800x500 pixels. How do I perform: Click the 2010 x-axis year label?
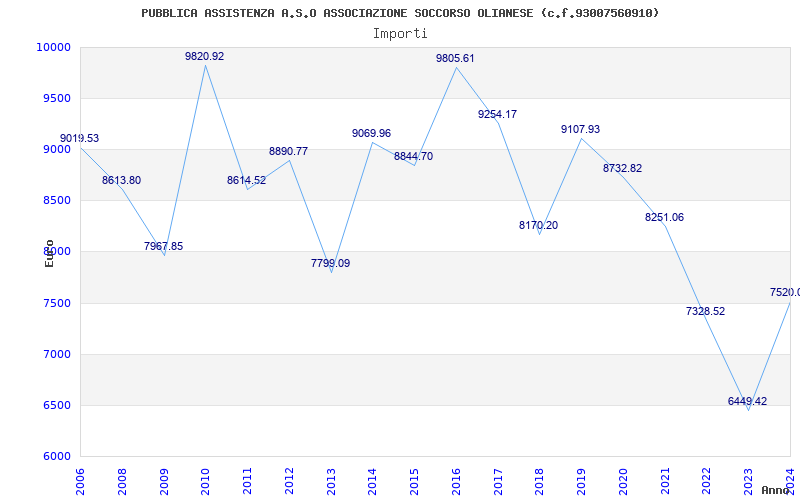tap(206, 482)
